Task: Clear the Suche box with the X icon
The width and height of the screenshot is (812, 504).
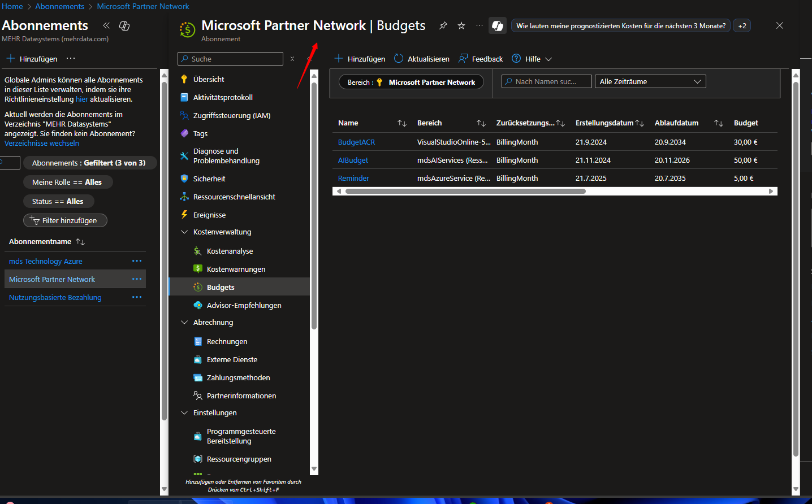Action: 292,59
